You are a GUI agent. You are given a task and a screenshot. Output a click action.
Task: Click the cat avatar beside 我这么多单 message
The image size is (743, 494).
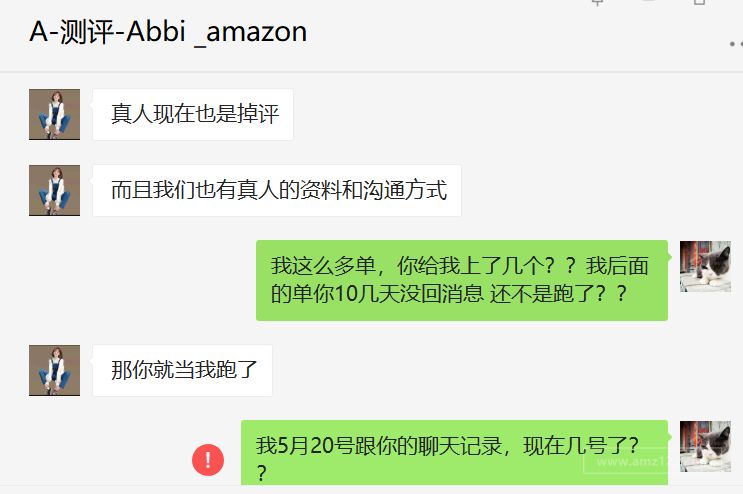(x=705, y=266)
